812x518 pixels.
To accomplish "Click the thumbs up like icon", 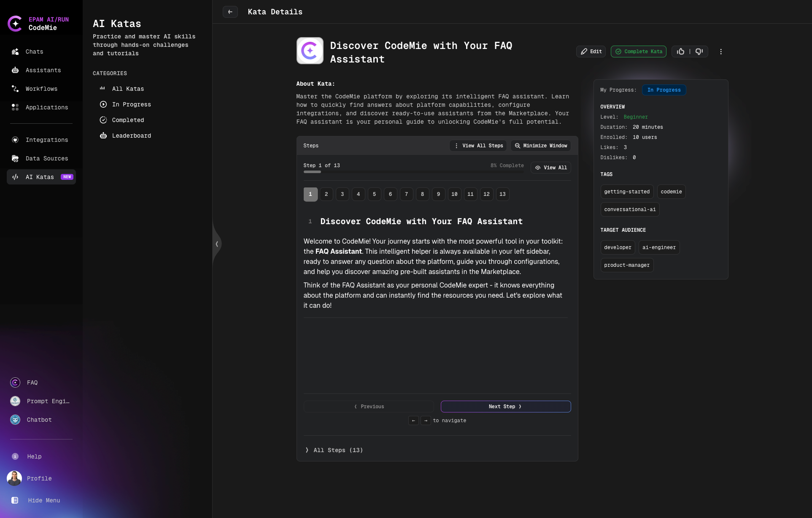I will [680, 52].
